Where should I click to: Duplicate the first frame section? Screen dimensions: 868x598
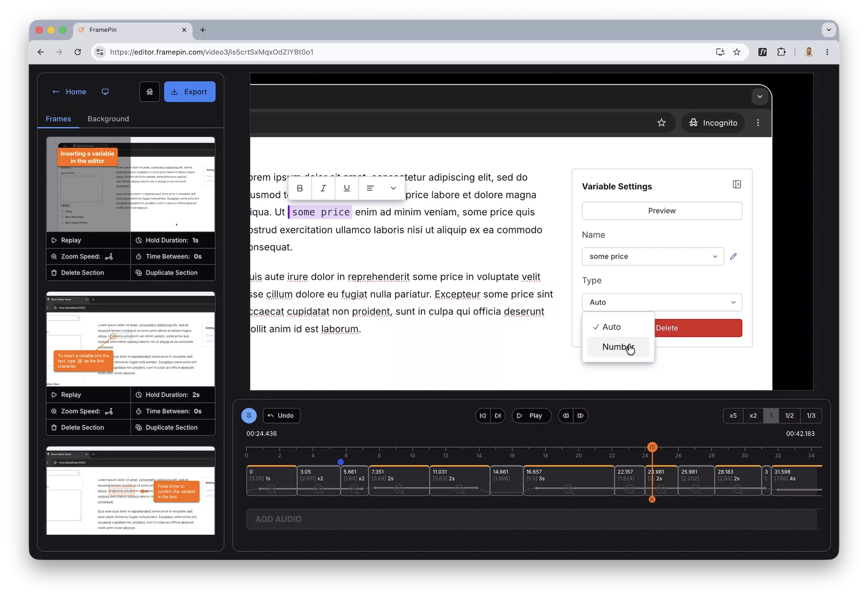(173, 273)
